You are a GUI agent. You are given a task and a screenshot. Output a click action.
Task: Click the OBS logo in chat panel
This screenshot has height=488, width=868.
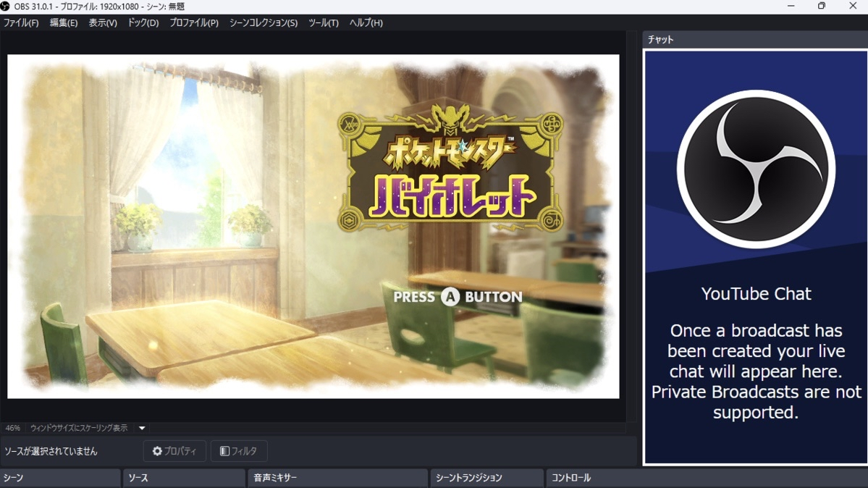756,169
